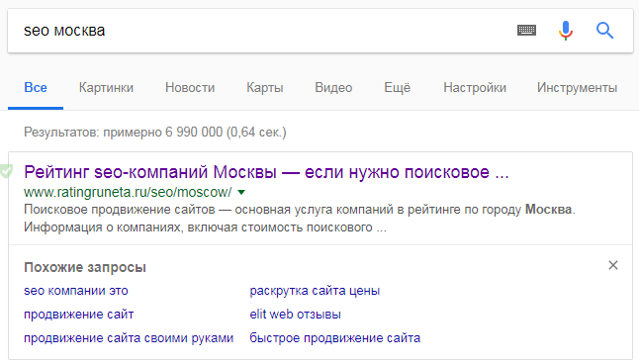Select related query продвижение сайта своими руками
The height and width of the screenshot is (364, 639).
(129, 338)
